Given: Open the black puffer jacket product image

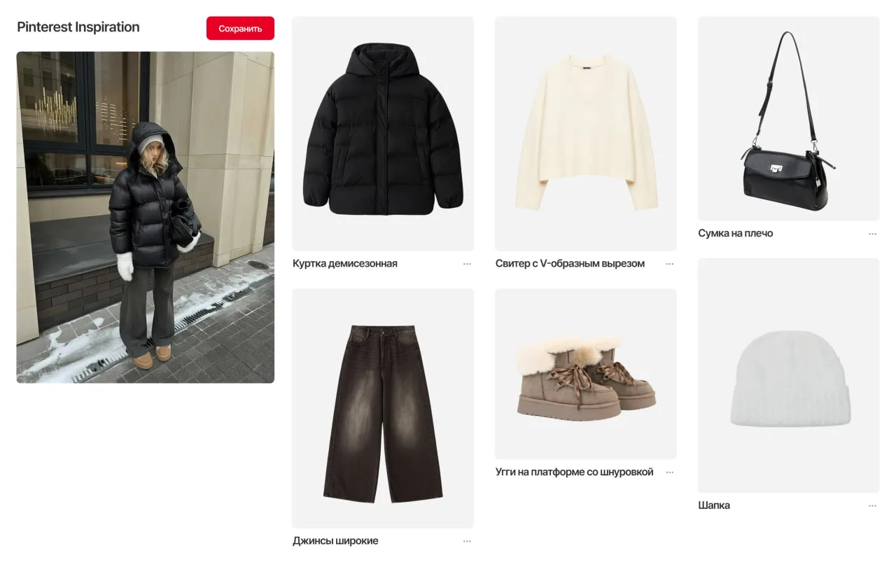Looking at the screenshot, I should coord(383,134).
